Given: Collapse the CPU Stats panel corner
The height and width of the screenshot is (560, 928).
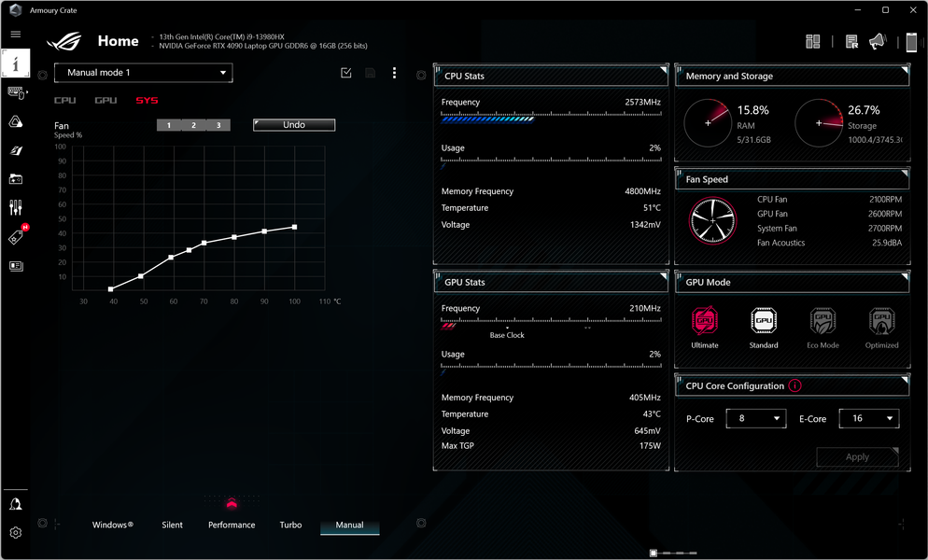Looking at the screenshot, I should coord(664,69).
